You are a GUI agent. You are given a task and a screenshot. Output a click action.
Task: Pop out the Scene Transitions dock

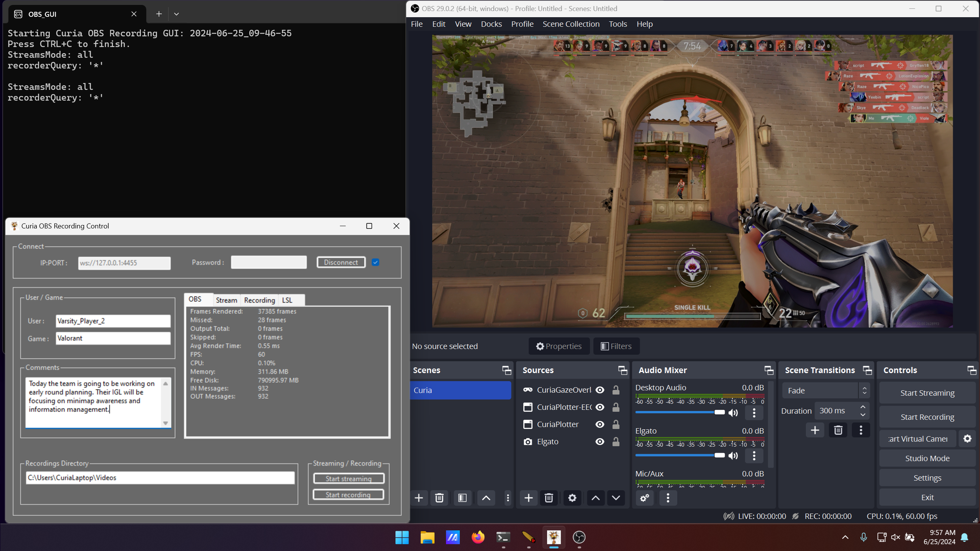tap(867, 370)
